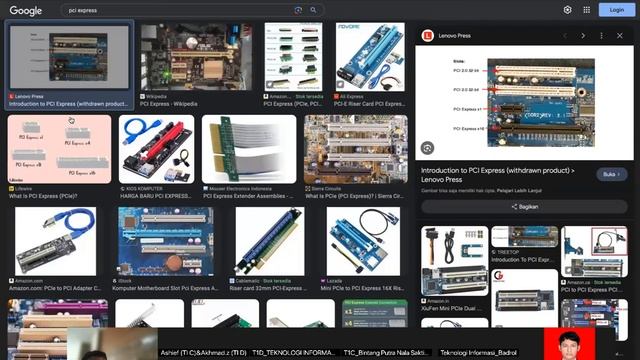Open Cablematic riser card 32mm thumbnail
The width and height of the screenshot is (640, 360).
click(x=270, y=241)
